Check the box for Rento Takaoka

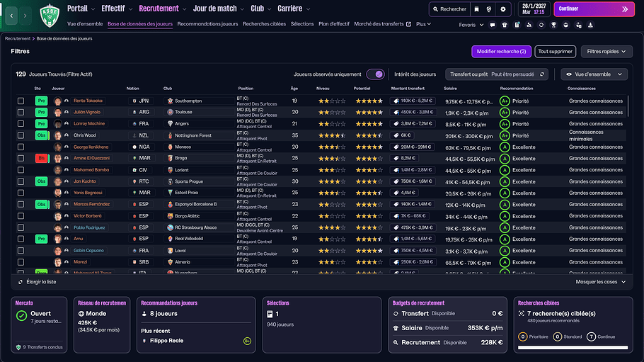(x=21, y=101)
